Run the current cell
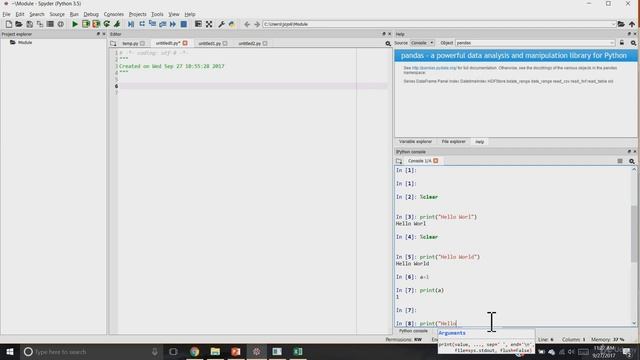This screenshot has width=640, height=360. [x=85, y=24]
